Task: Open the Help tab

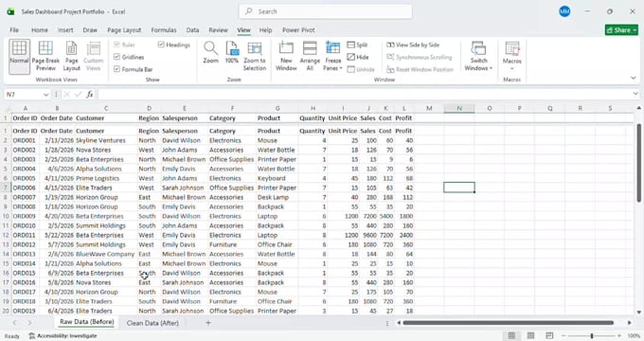Action: 265,30
